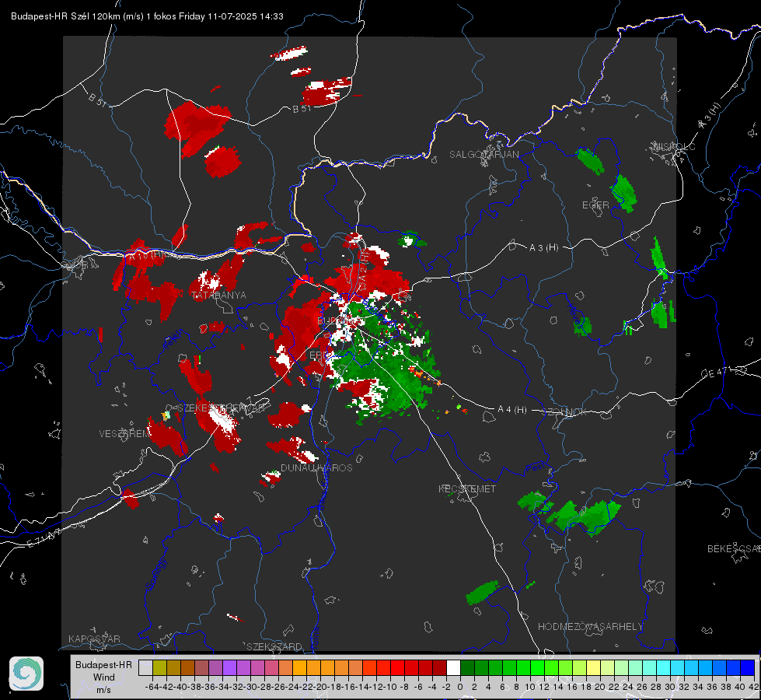This screenshot has height=700, width=761.
Task: Click the 0 tick label on the legend
Action: 460,687
